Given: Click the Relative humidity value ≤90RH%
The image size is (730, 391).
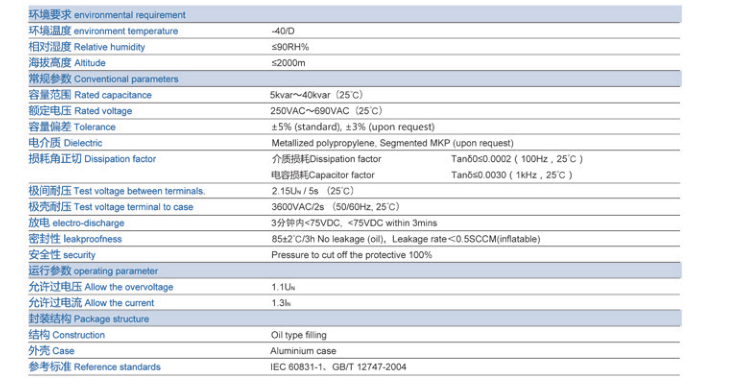Looking at the screenshot, I should click(290, 47).
